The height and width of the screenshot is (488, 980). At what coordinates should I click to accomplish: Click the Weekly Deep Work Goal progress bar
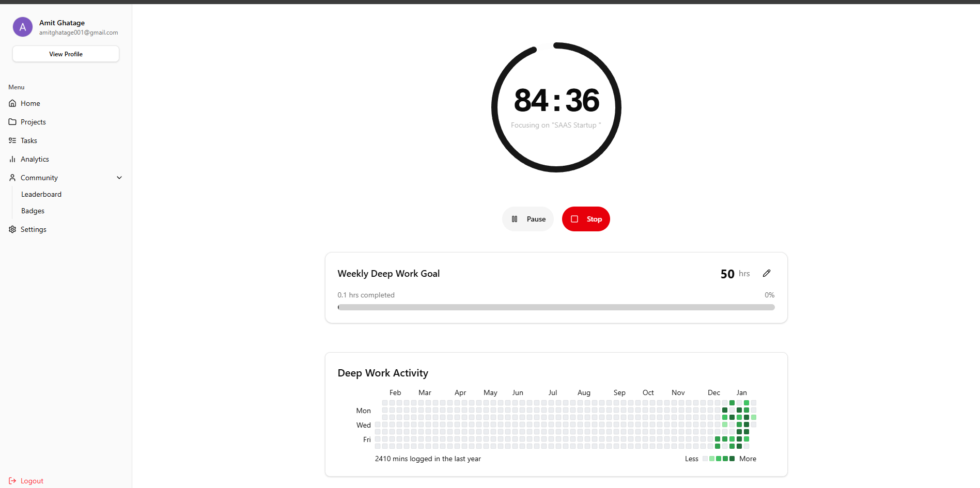(556, 307)
